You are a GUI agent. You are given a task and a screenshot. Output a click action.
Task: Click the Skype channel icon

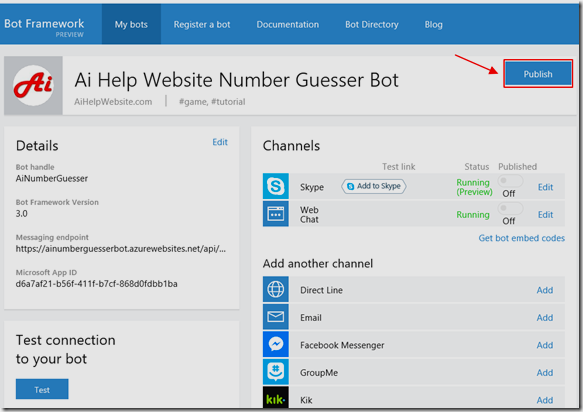pos(276,186)
